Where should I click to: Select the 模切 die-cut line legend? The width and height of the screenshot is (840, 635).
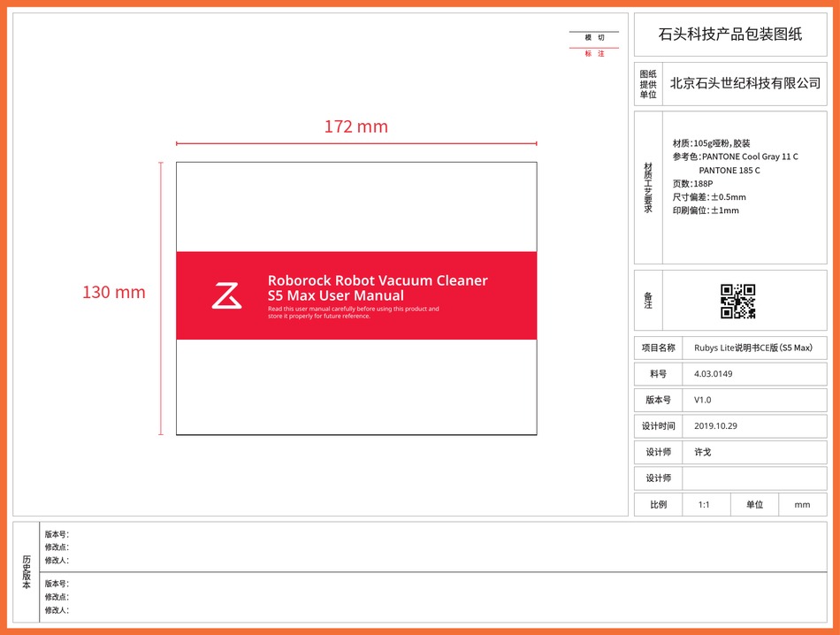coord(594,37)
